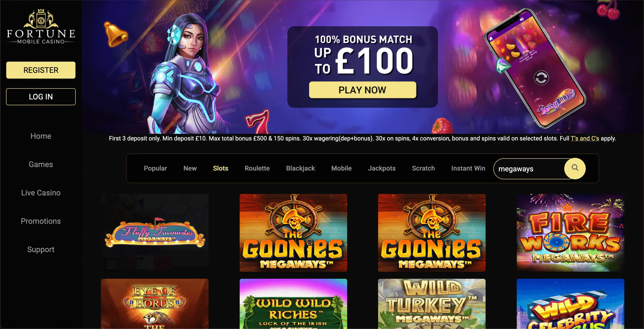
Task: Click the Fortune Mobile Casino logo
Action: tap(41, 27)
